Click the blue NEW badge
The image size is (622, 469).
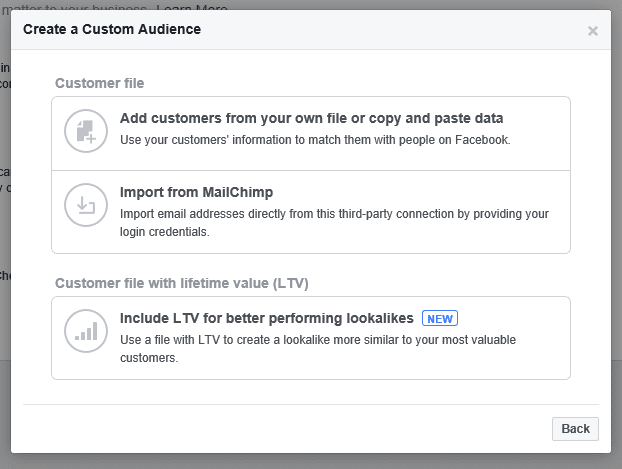tap(439, 318)
